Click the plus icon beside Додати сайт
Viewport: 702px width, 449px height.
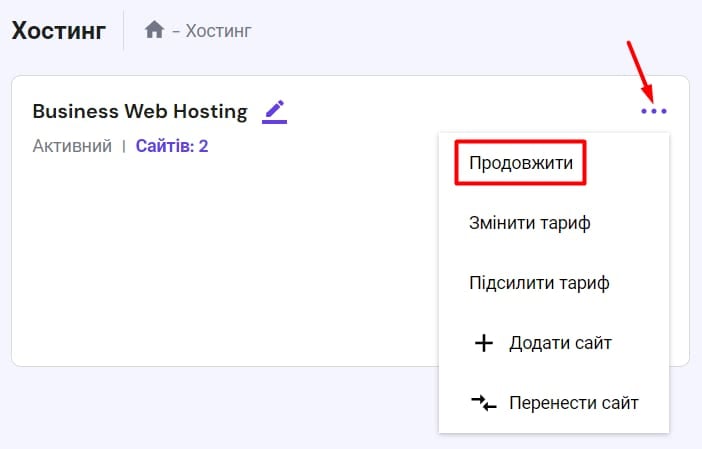point(484,343)
